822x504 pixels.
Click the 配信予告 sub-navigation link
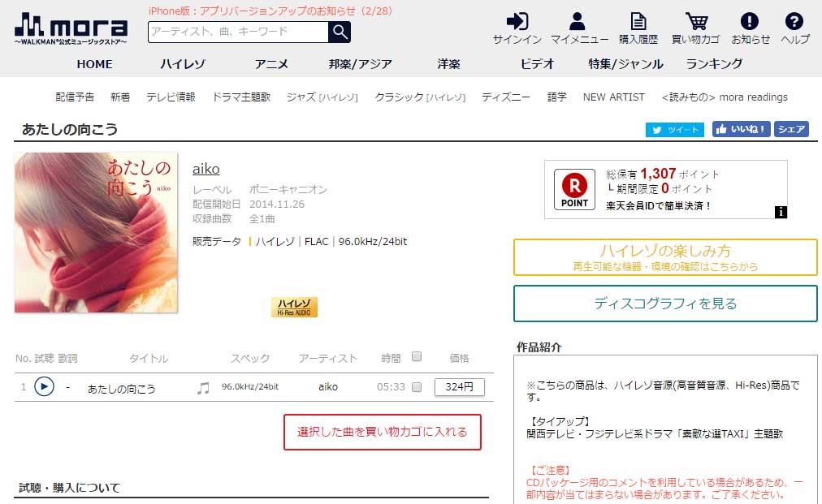(x=75, y=97)
